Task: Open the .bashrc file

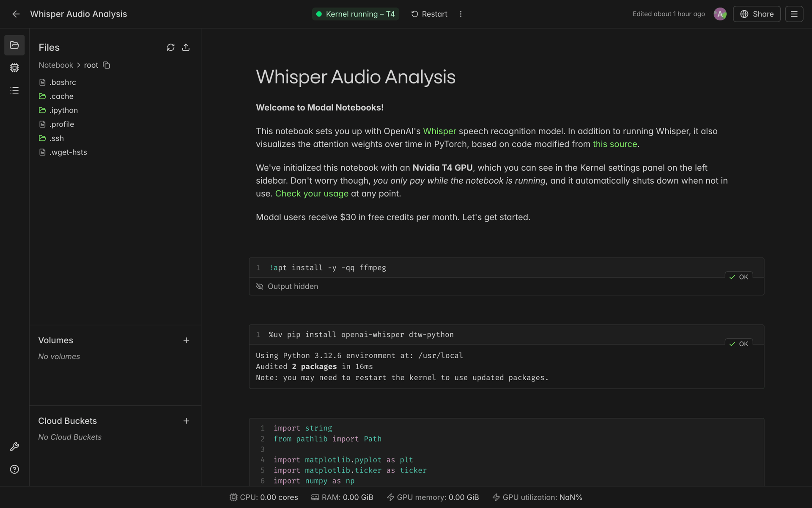Action: click(58, 82)
